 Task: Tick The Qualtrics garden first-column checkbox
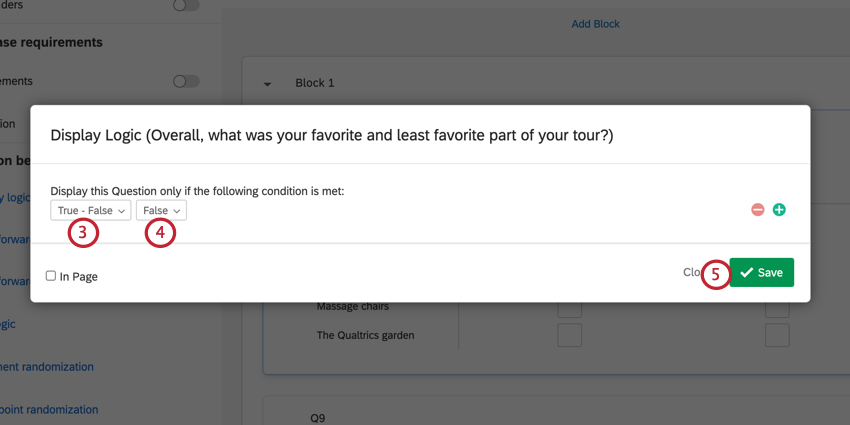click(569, 335)
